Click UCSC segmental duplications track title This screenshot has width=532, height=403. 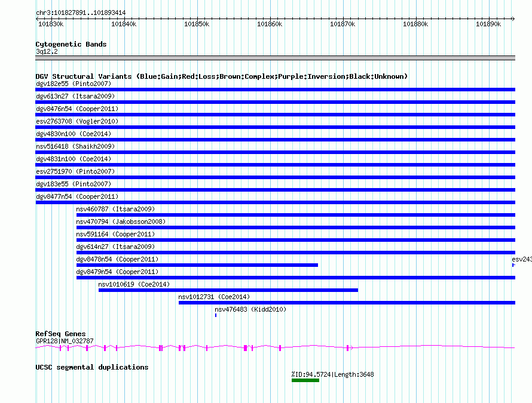92,367
